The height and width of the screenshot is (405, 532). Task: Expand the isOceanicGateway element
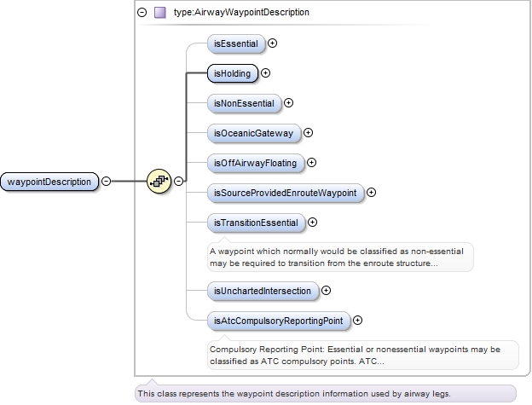(309, 133)
